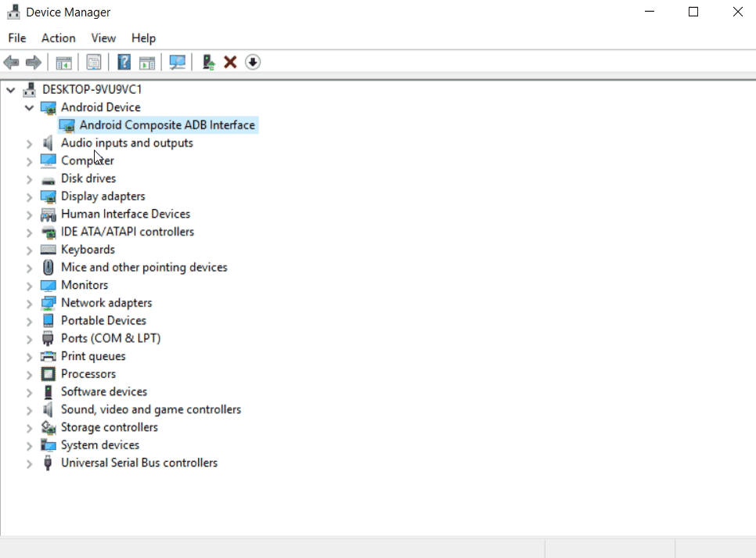Expand the Display adapters category
Image resolution: width=756 pixels, height=558 pixels.
[30, 197]
